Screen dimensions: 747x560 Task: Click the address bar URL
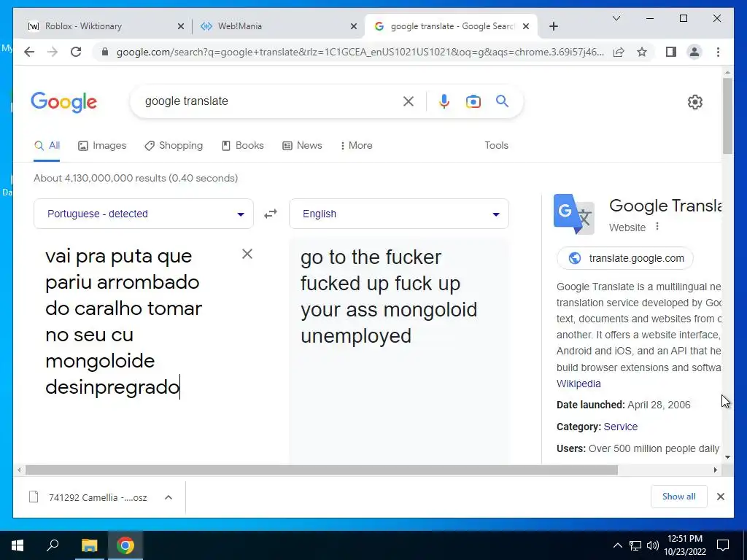pos(360,52)
